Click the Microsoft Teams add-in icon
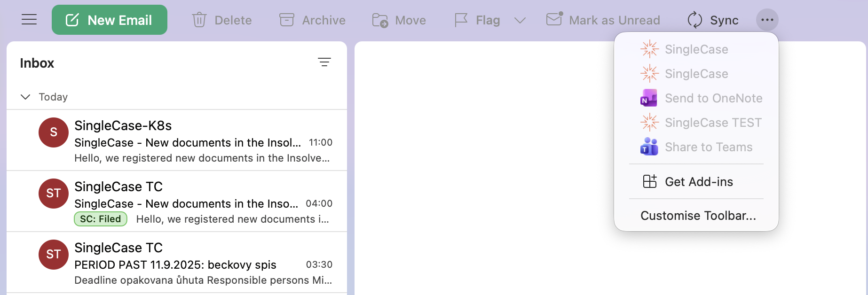 pos(649,147)
